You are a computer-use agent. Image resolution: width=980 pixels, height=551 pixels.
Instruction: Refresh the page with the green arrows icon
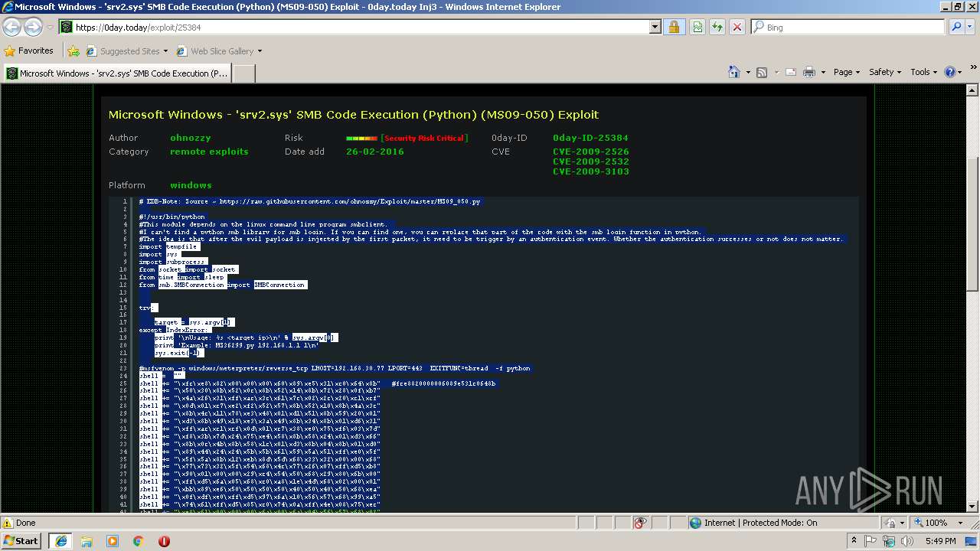tap(717, 27)
